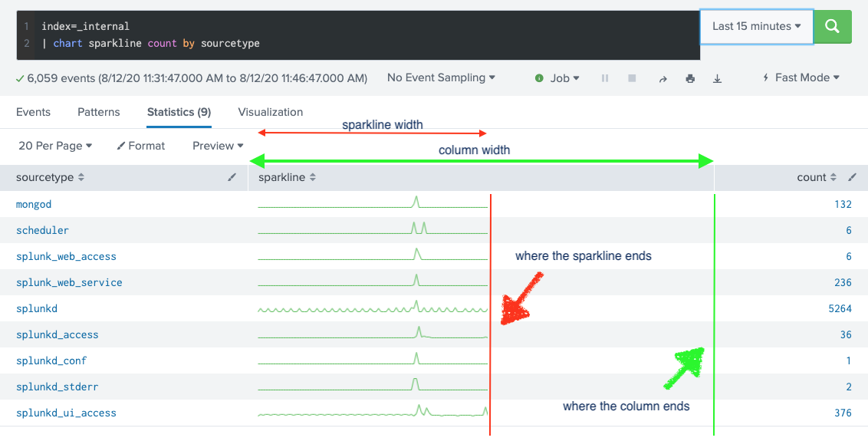Switch to the Visualization tab
This screenshot has height=441, width=868.
click(270, 112)
